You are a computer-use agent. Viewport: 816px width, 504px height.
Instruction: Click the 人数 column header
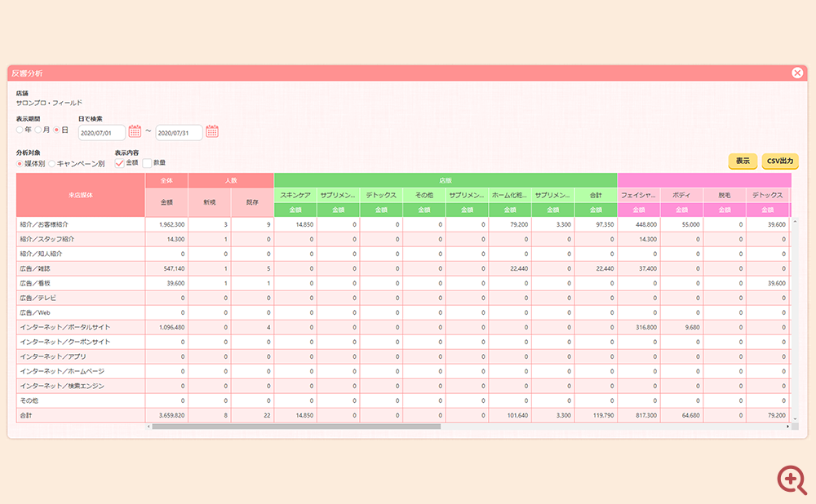coord(231,180)
